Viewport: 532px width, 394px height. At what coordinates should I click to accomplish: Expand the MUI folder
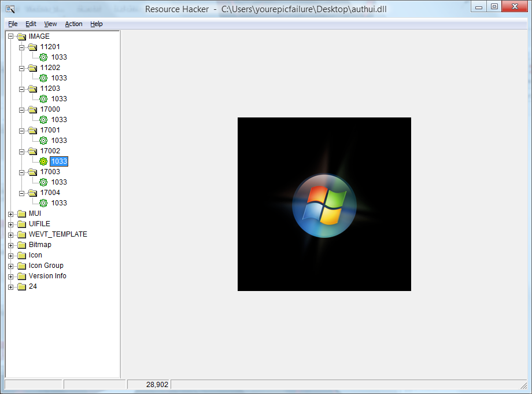11,213
